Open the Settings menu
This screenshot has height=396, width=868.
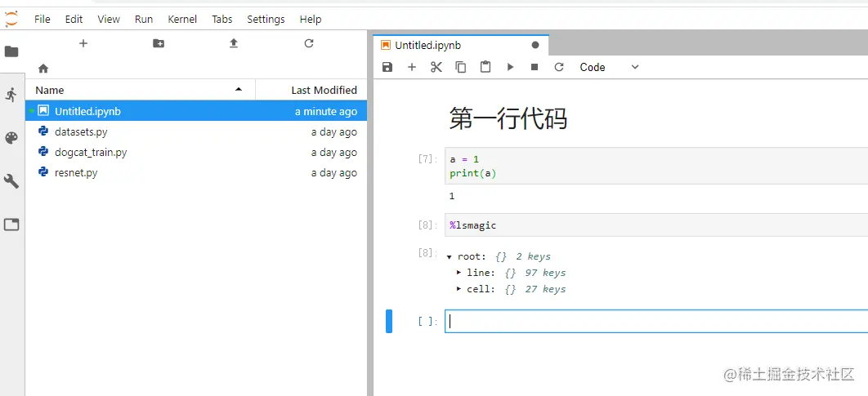(266, 19)
